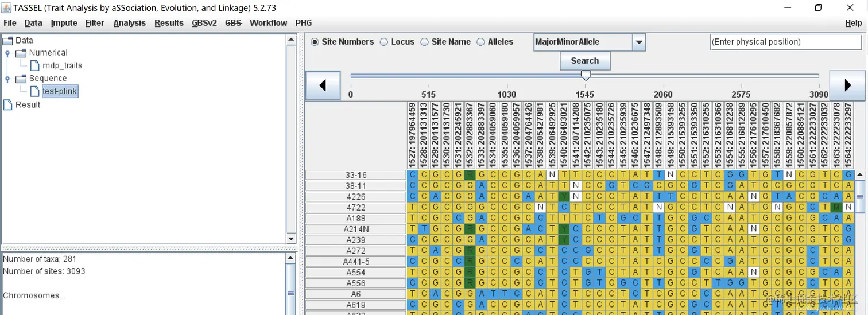
Task: Click the genotype table scrollbar up arrow
Action: click(x=859, y=175)
